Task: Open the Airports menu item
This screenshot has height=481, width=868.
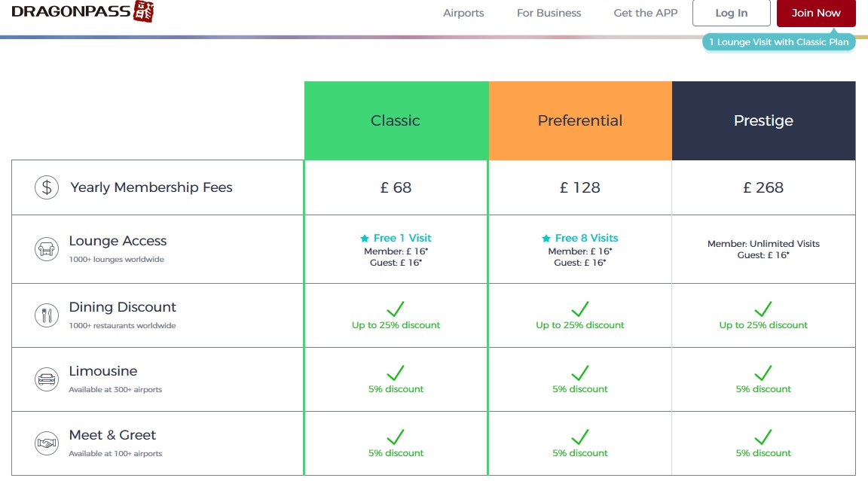Action: pos(463,13)
